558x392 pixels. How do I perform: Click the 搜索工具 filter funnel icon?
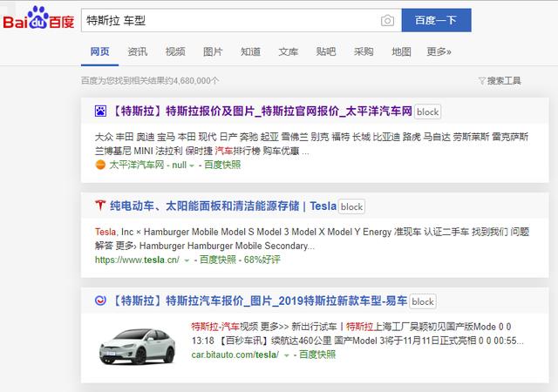point(482,81)
